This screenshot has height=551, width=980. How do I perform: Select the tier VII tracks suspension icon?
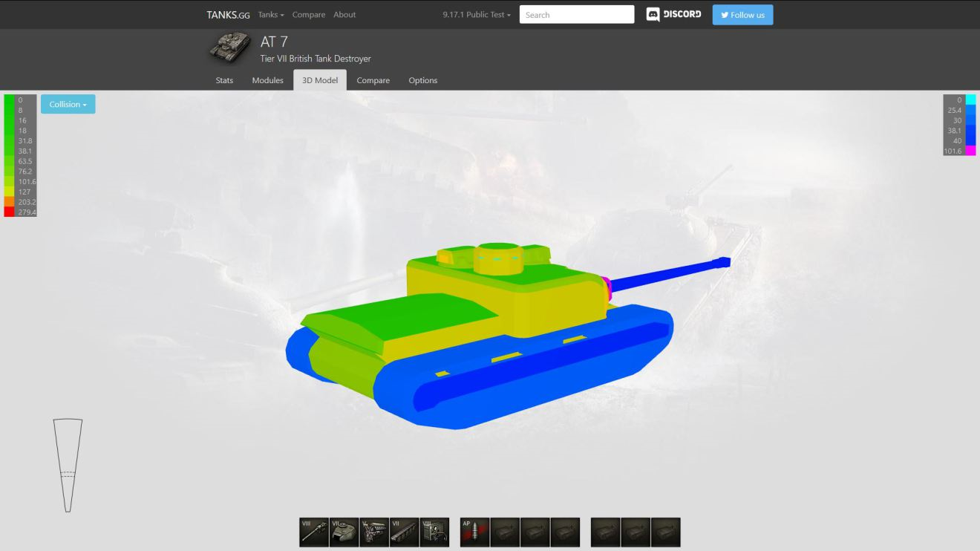405,532
